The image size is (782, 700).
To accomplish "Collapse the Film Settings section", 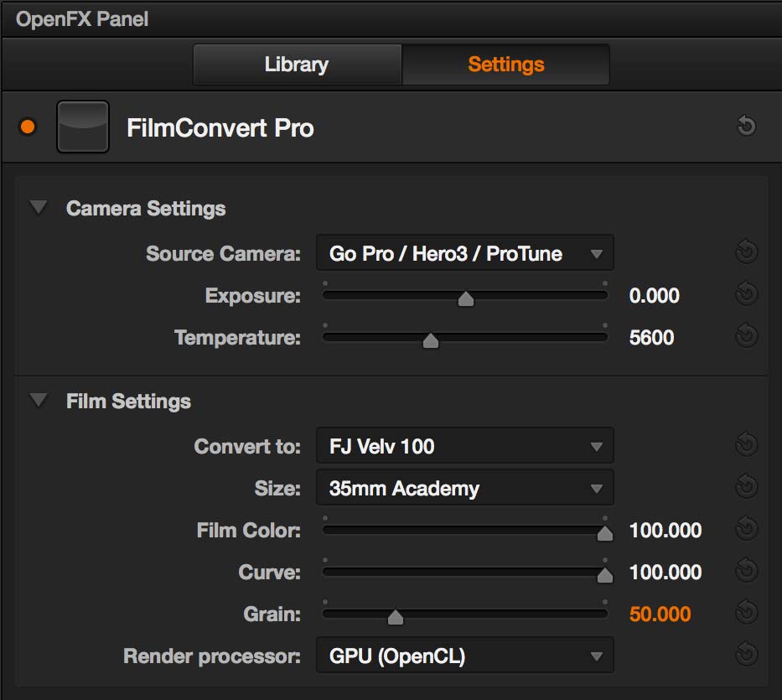I will (x=39, y=400).
